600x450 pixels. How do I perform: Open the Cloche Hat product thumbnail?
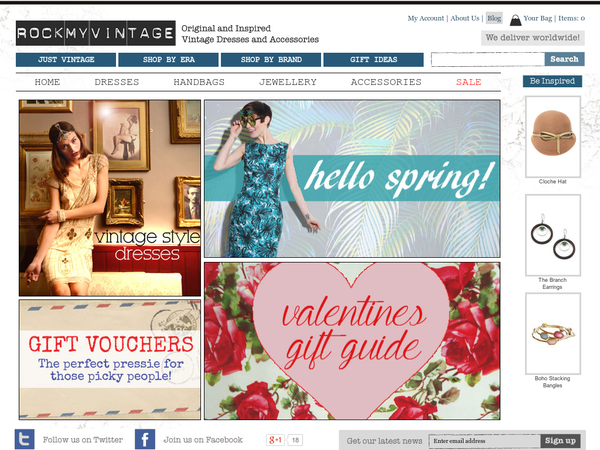point(553,137)
